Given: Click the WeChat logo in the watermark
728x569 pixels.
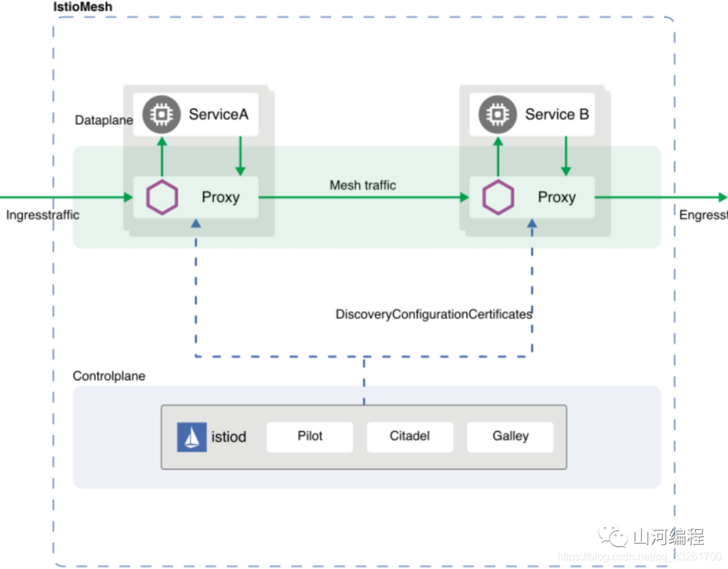Looking at the screenshot, I should pyautogui.click(x=613, y=535).
